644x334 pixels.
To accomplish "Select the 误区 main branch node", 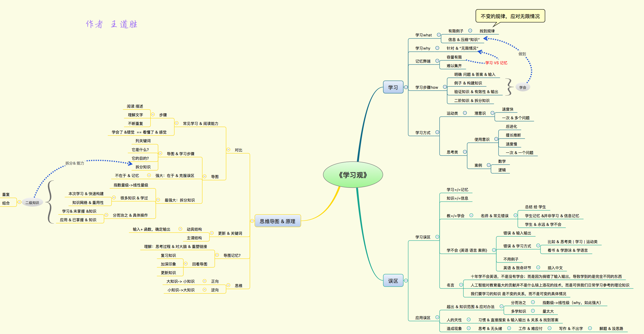I will 393,281.
